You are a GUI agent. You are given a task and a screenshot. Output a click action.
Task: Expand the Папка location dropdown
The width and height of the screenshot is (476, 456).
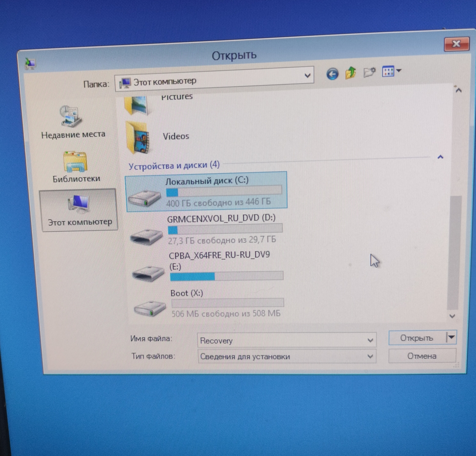click(x=307, y=76)
